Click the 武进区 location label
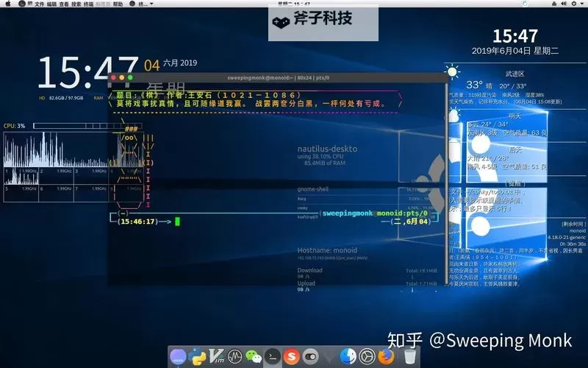 (x=514, y=74)
